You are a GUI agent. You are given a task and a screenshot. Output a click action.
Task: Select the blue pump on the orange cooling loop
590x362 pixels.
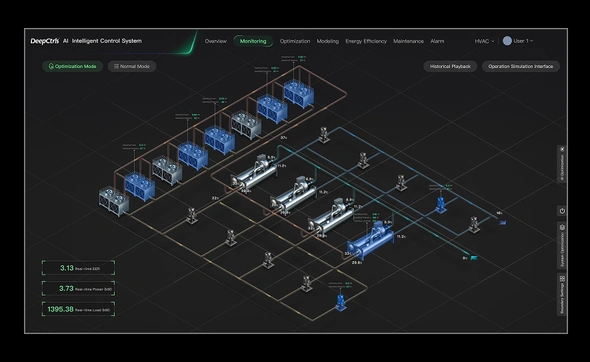tap(341, 303)
